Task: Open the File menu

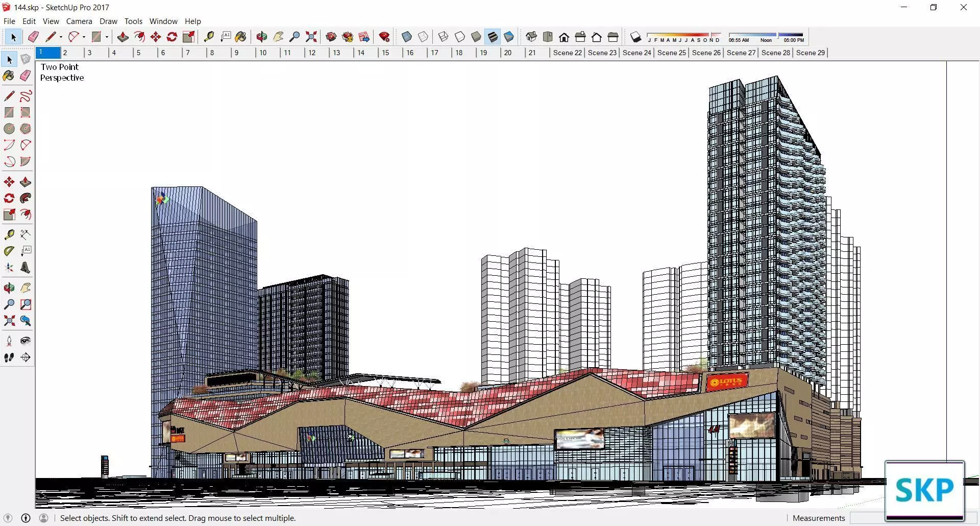Action: [9, 21]
